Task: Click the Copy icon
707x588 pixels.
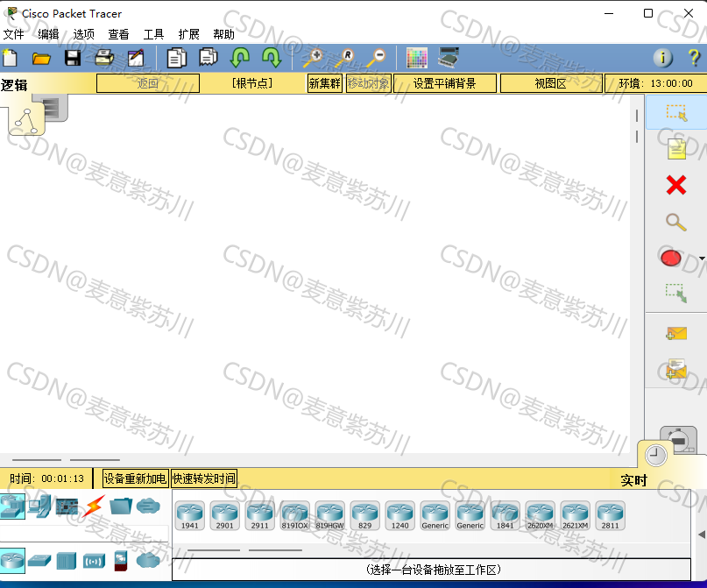Action: click(176, 58)
